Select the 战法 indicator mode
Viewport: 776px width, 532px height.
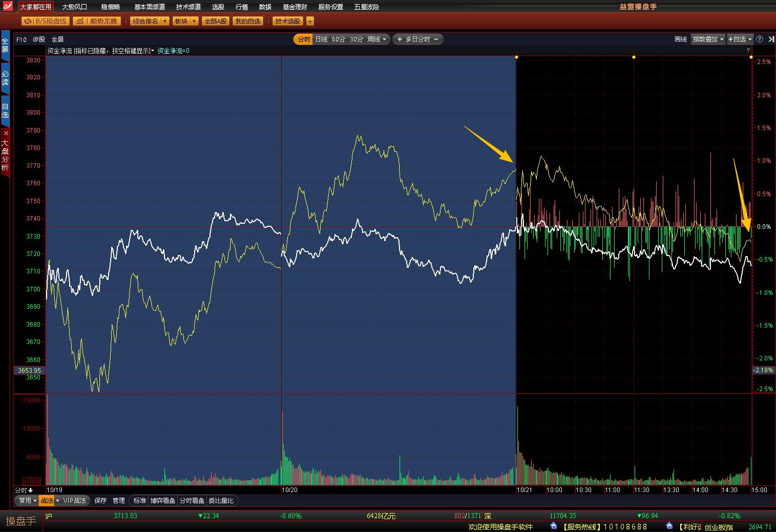point(47,501)
